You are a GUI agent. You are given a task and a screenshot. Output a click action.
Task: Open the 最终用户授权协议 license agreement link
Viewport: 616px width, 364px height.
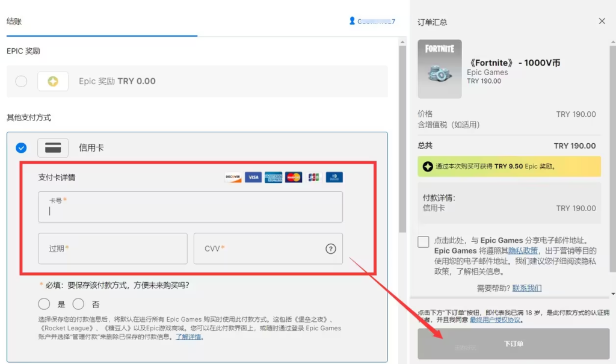(x=495, y=320)
